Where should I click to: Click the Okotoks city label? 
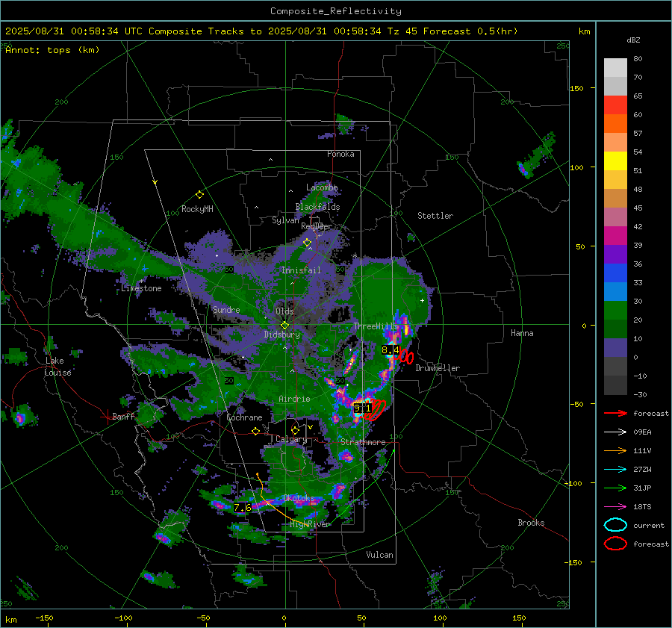pos(299,498)
